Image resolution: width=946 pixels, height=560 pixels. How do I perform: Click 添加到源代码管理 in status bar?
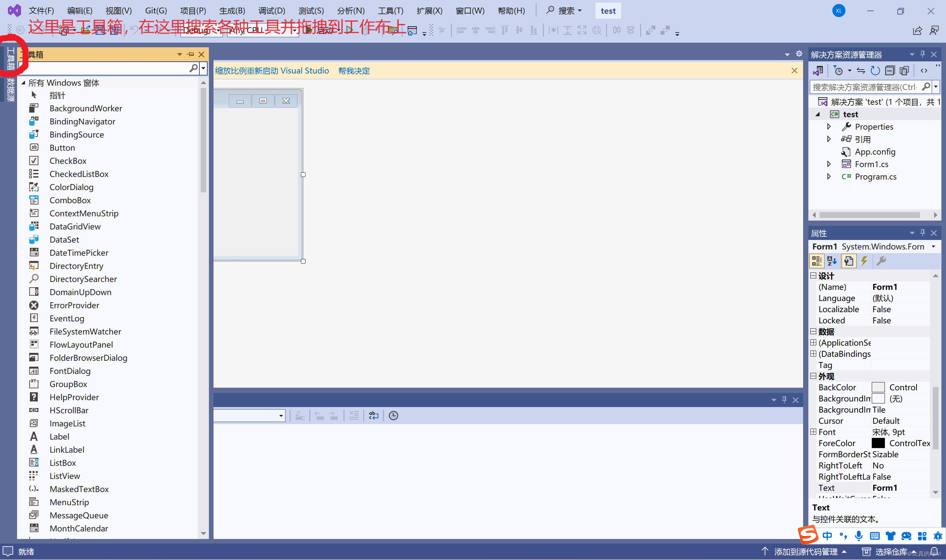click(x=805, y=551)
